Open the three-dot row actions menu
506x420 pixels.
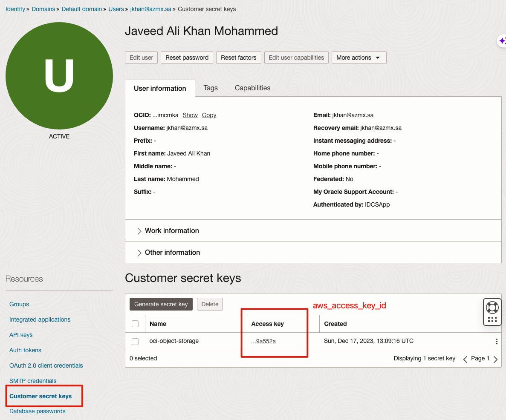(496, 341)
